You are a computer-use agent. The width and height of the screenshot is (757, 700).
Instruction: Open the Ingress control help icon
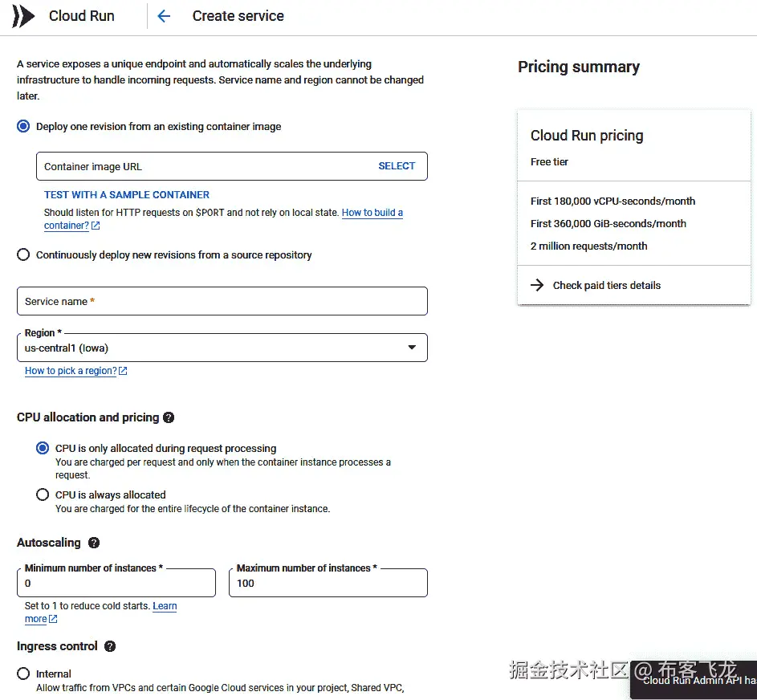(110, 646)
